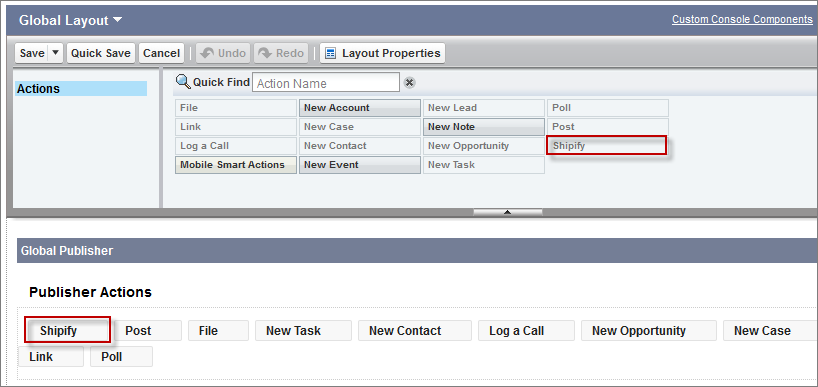Viewport: 818px width, 387px height.
Task: Click the Publisher Actions heading
Action: pyautogui.click(x=90, y=292)
